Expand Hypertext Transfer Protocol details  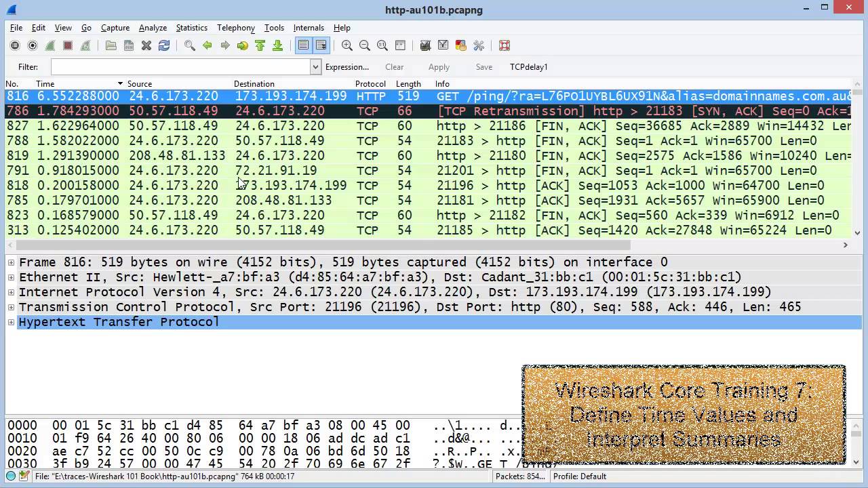click(11, 322)
